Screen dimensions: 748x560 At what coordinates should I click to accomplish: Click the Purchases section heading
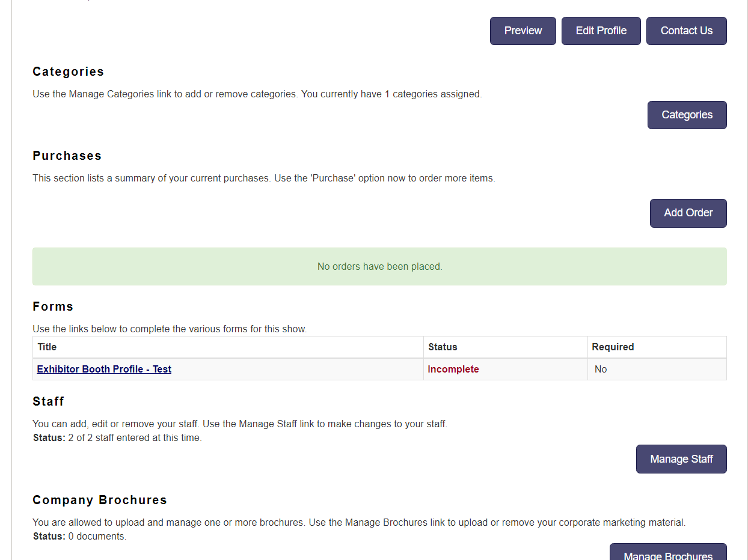(x=67, y=156)
